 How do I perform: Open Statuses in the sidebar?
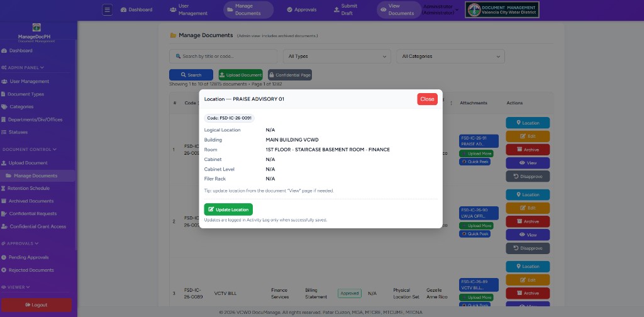tap(14, 132)
